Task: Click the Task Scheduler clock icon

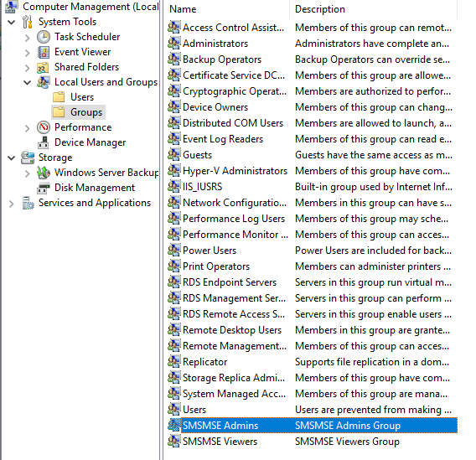Action: (44, 37)
